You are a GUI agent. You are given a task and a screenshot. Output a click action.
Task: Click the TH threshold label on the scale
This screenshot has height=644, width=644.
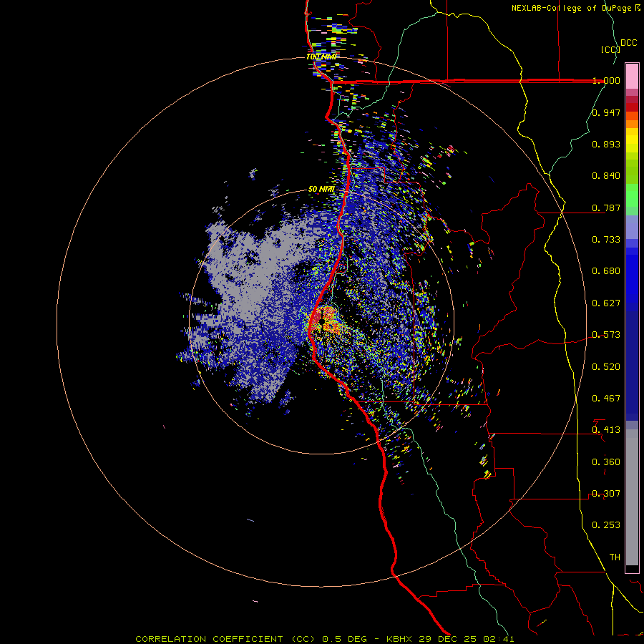tap(615, 557)
